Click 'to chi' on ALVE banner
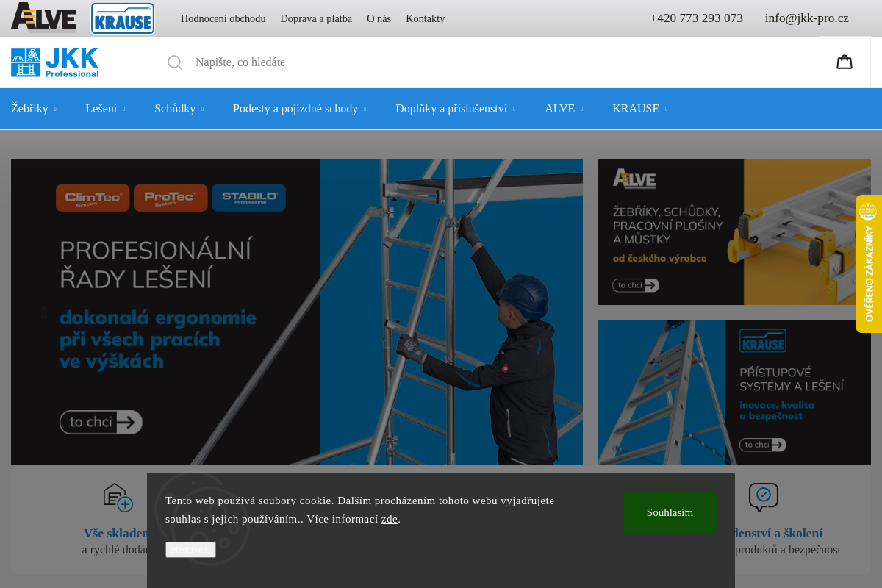882x588 pixels. coord(636,285)
